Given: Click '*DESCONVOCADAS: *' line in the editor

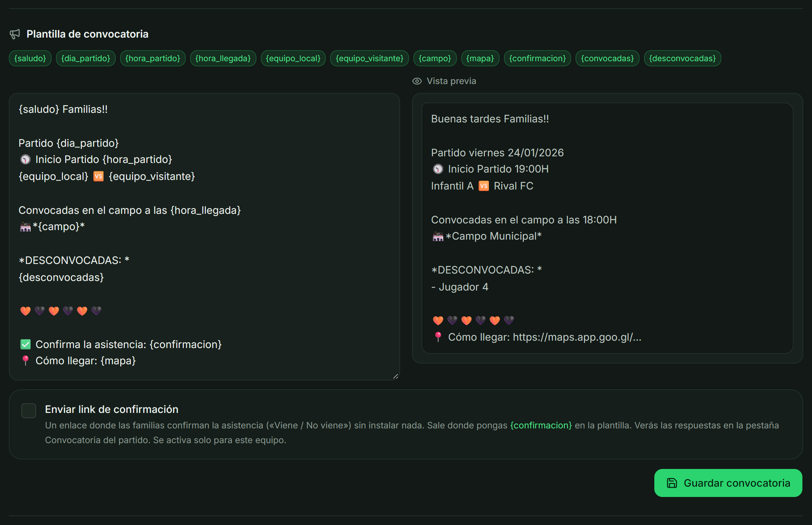Looking at the screenshot, I should click(74, 260).
